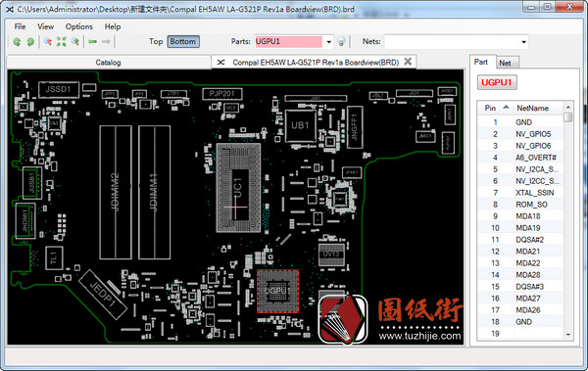Select the JHDMI1 connector

point(25,220)
